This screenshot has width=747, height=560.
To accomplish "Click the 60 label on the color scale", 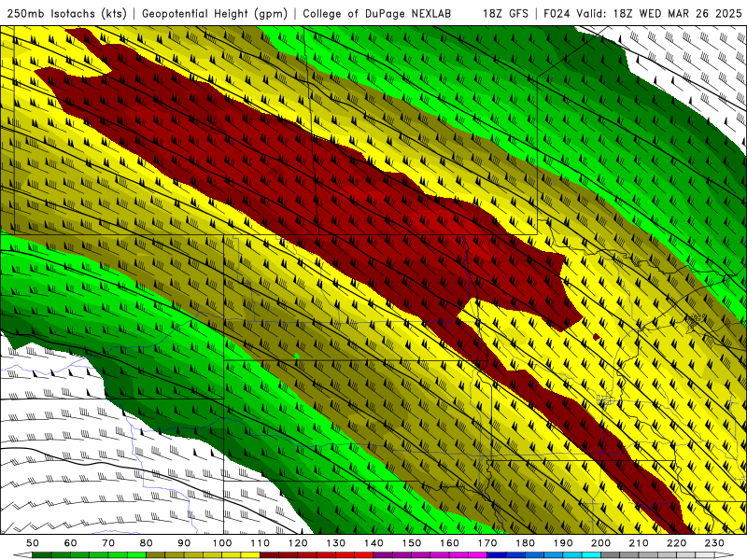I will pyautogui.click(x=71, y=543).
